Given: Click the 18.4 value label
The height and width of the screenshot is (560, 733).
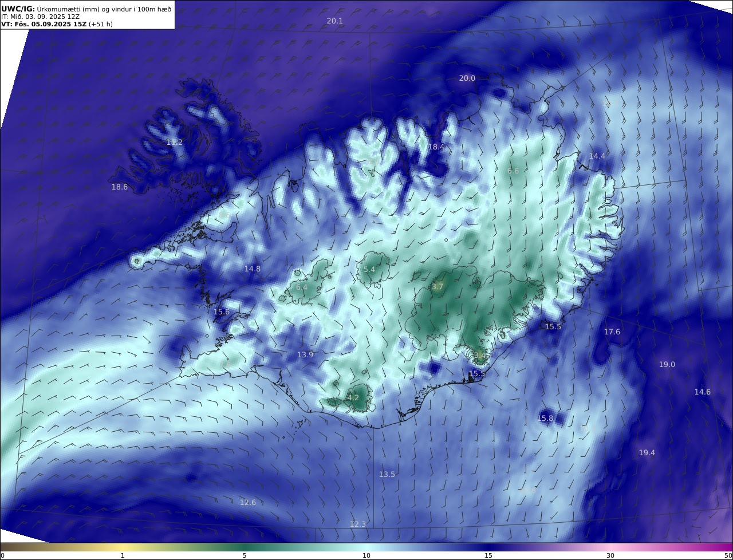Looking at the screenshot, I should (436, 147).
